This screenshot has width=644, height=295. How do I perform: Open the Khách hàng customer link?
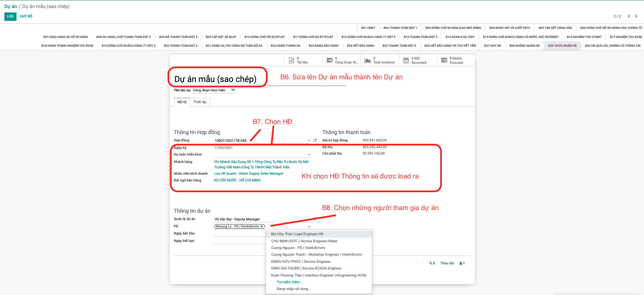click(262, 164)
